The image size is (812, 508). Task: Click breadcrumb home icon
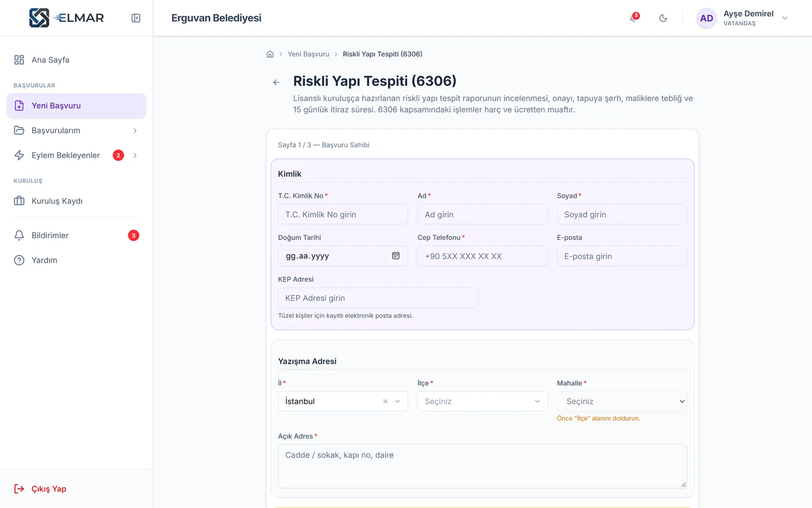tap(270, 54)
